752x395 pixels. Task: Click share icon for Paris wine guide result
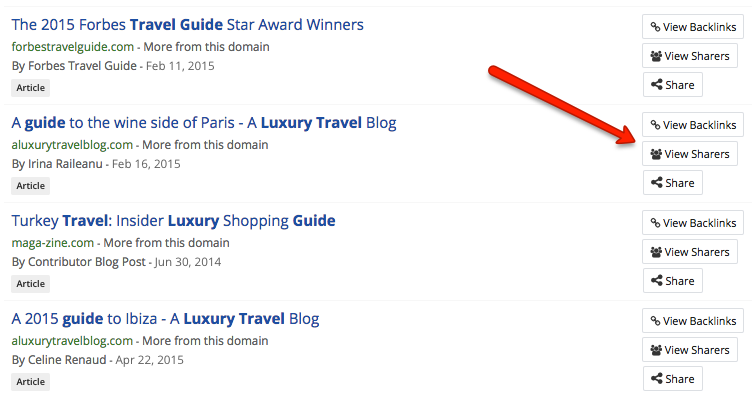click(657, 183)
